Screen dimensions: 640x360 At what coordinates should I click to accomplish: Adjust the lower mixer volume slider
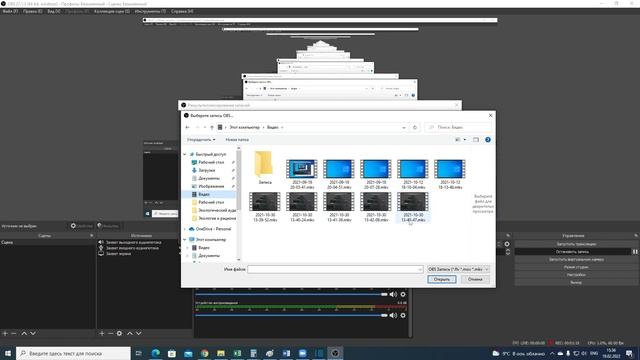point(384,315)
